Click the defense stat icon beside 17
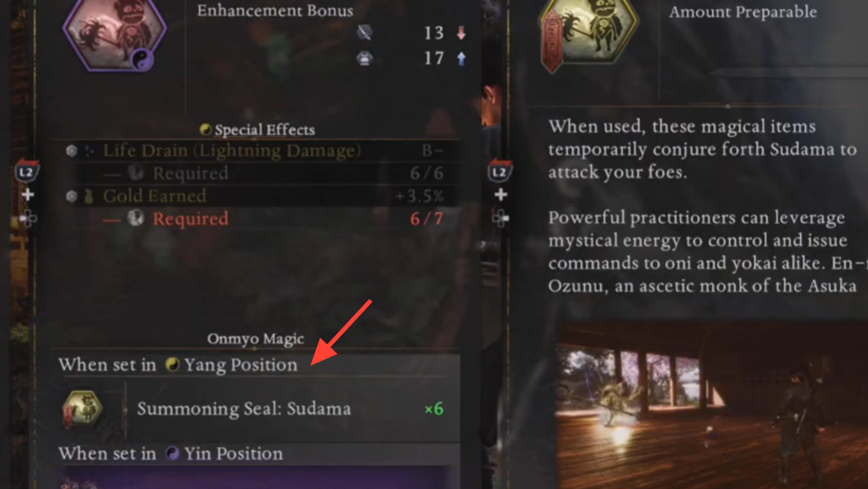 coord(364,58)
